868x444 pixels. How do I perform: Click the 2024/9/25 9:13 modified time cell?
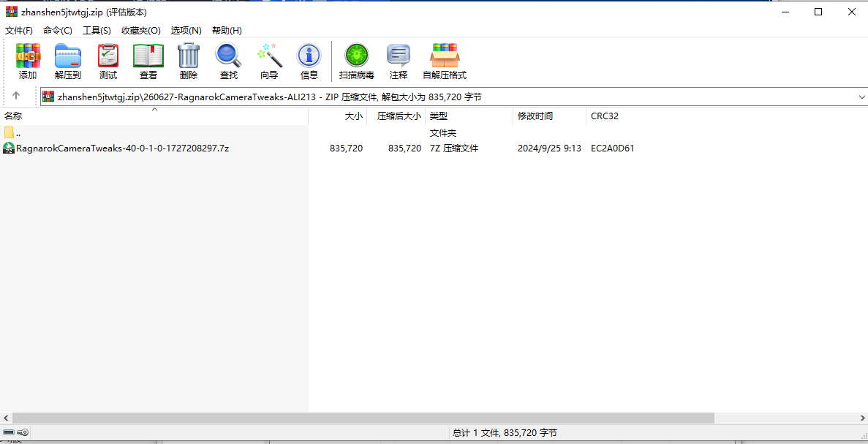point(549,148)
